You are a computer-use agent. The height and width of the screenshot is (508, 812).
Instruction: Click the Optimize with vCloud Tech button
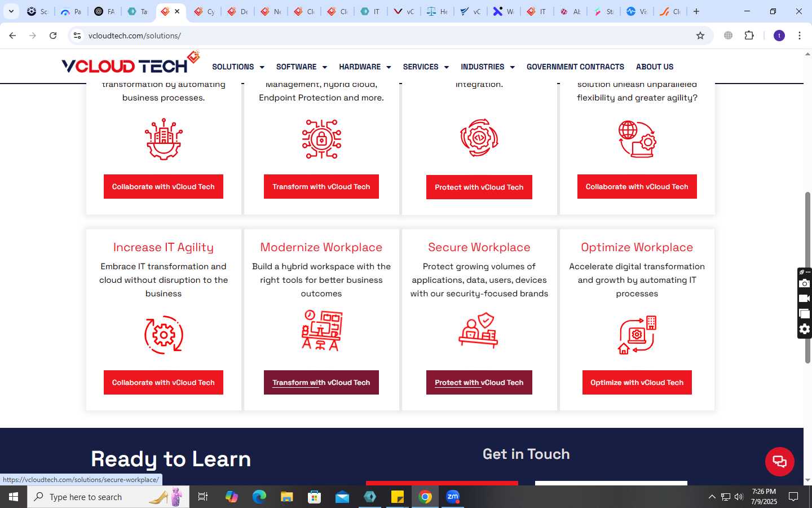[637, 383]
